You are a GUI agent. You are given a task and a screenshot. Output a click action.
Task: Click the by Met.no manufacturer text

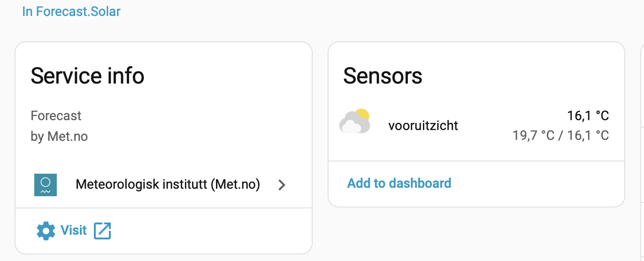pyautogui.click(x=59, y=137)
